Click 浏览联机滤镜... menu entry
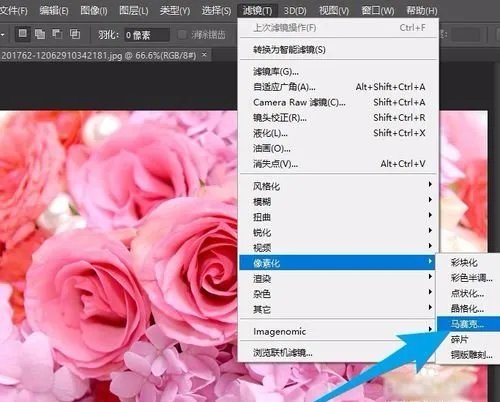This screenshot has height=402, width=500. point(337,353)
